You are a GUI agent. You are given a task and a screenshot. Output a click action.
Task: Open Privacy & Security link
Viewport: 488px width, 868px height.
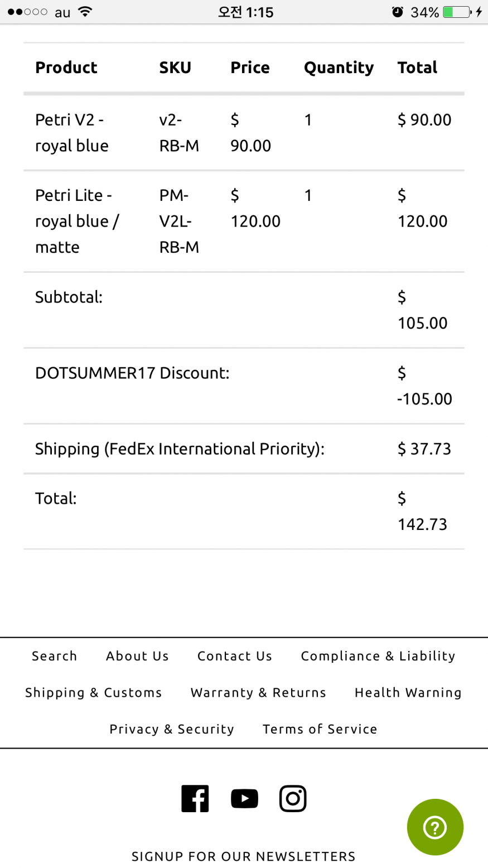click(x=171, y=729)
